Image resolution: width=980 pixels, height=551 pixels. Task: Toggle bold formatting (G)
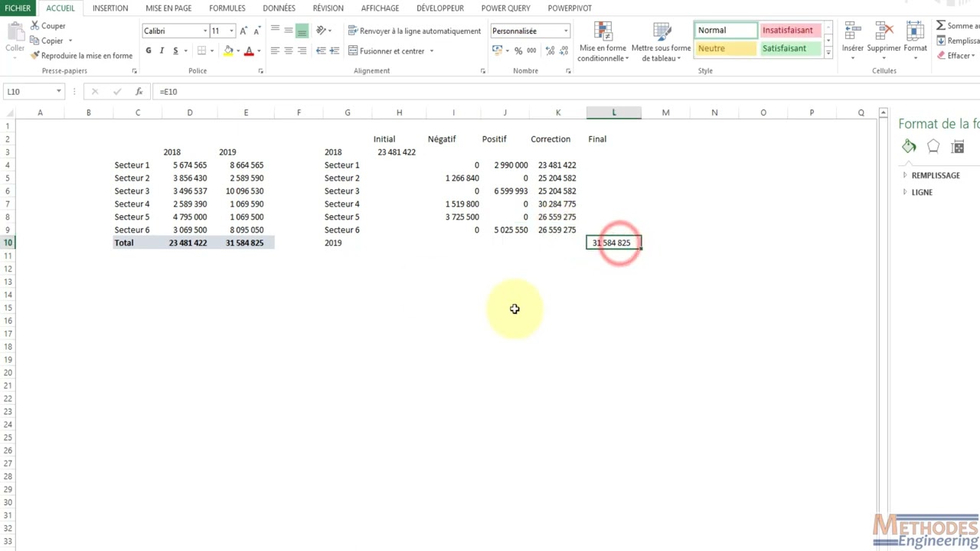(149, 51)
